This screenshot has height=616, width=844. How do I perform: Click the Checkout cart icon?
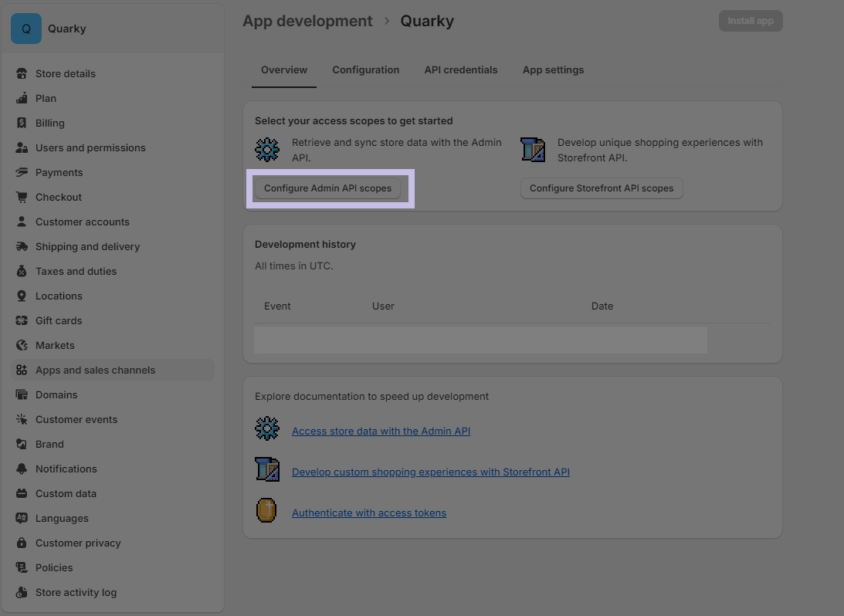[22, 198]
